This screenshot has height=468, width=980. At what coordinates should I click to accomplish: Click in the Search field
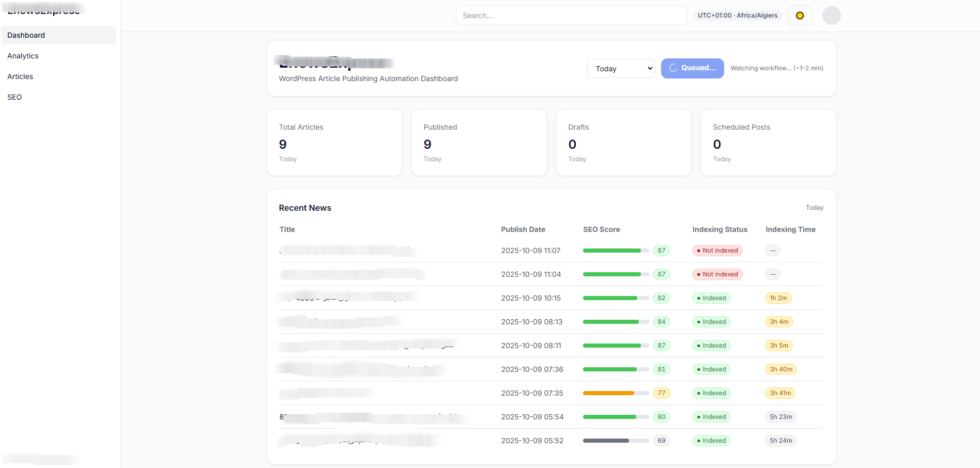point(571,15)
